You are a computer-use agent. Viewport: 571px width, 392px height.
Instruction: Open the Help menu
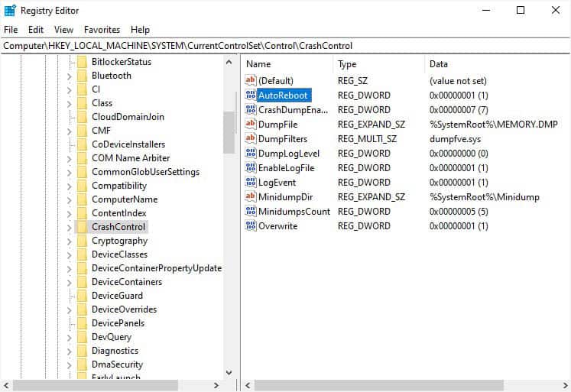click(x=140, y=30)
